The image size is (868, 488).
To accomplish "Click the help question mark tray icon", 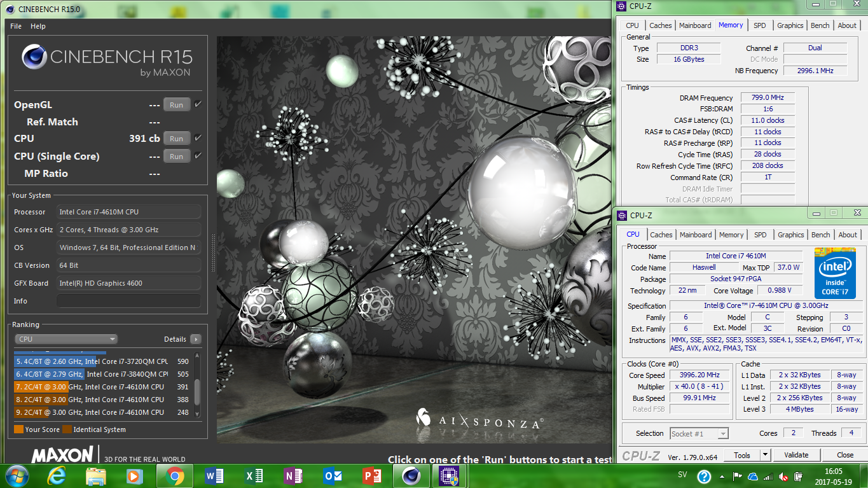I will 704,476.
